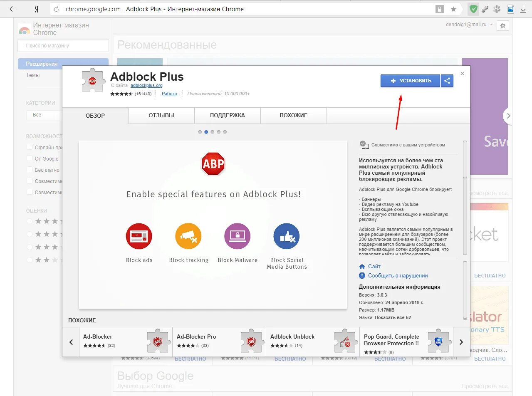Viewport: 532px width, 396px height.
Task: Open the adblockplus.org link
Action: coord(146,85)
